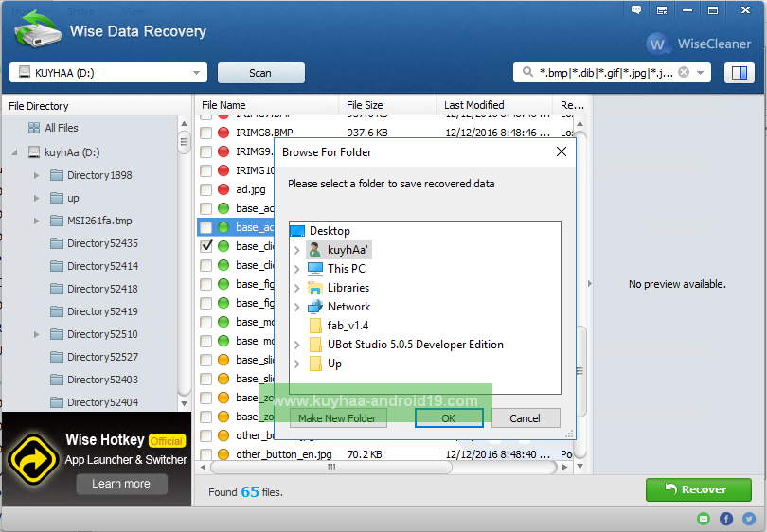Open the Facebook share icon

(726, 519)
